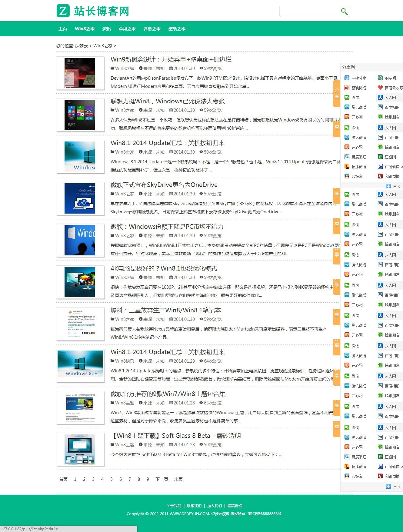Open 资讯 navigation menu item
Image resolution: width=403 pixels, height=532 pixels.
coord(107,29)
